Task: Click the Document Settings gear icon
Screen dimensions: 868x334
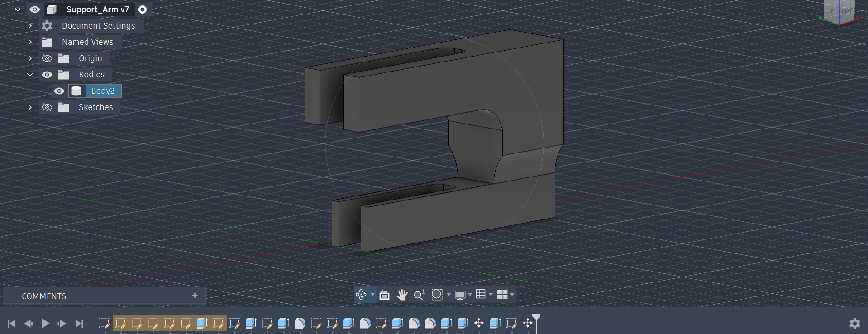Action: tap(47, 26)
